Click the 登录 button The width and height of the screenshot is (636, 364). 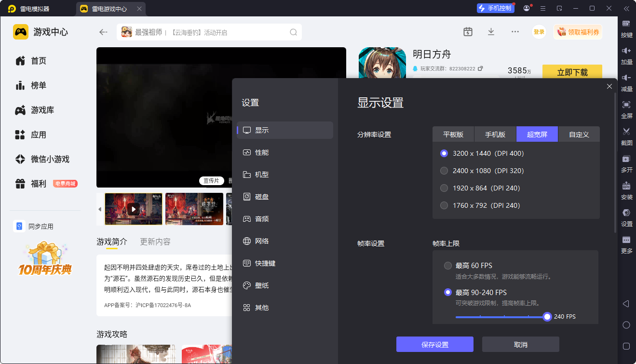pyautogui.click(x=539, y=32)
